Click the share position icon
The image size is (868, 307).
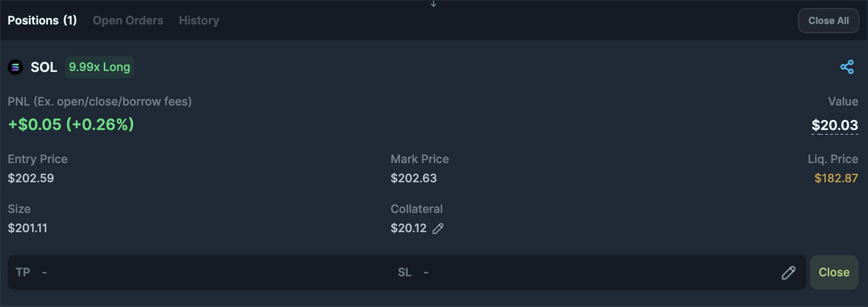click(x=847, y=67)
